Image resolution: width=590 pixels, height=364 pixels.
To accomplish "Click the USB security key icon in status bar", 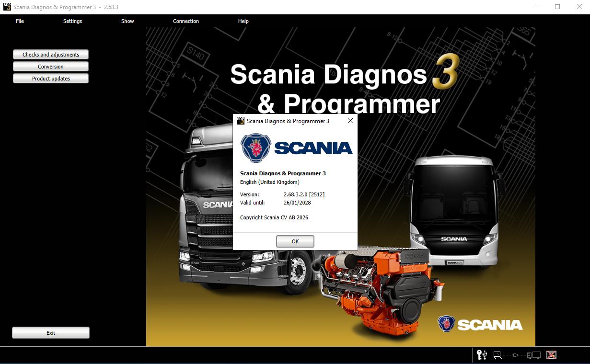I will (x=481, y=355).
